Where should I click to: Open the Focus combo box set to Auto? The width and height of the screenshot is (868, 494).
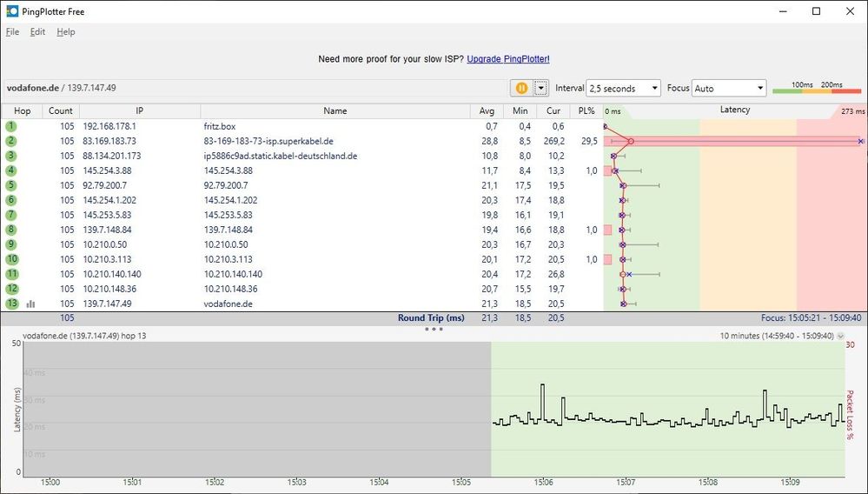tap(728, 88)
